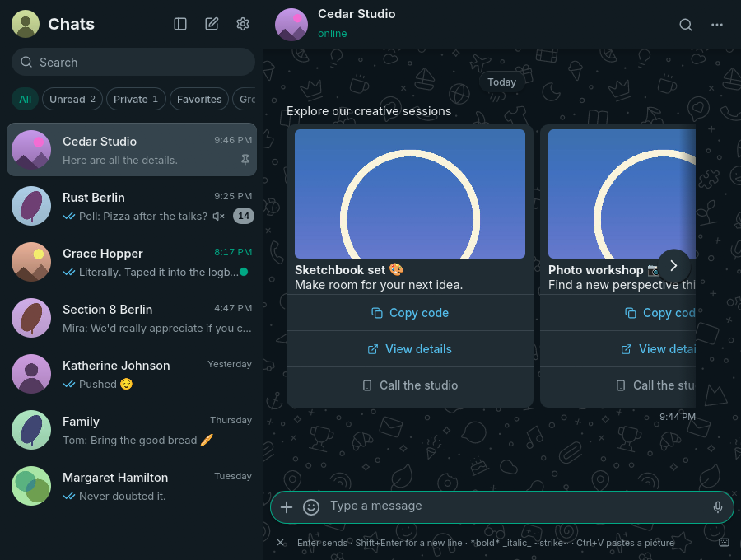741x560 pixels.
Task: Click the attach plus icon
Action: click(x=287, y=507)
